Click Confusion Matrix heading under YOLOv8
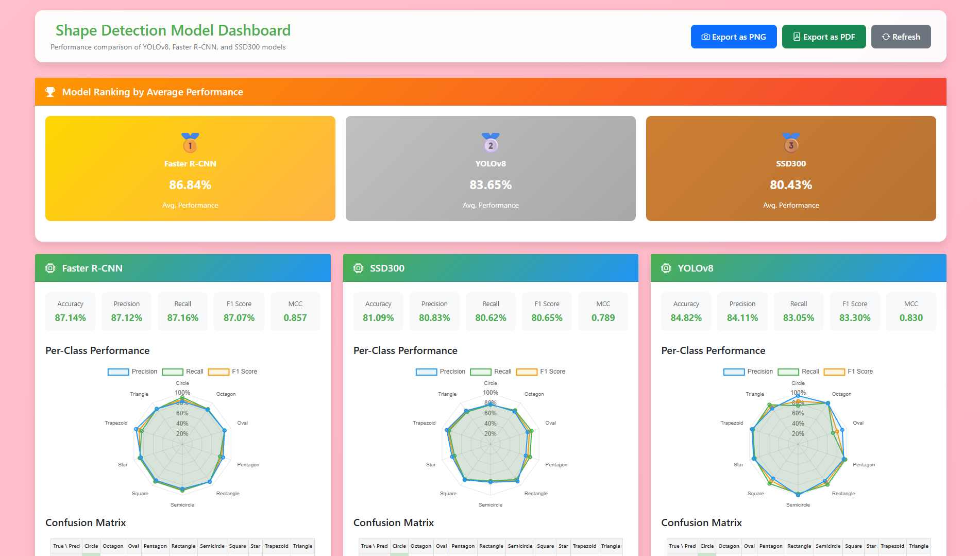The width and height of the screenshot is (980, 556). click(x=701, y=523)
